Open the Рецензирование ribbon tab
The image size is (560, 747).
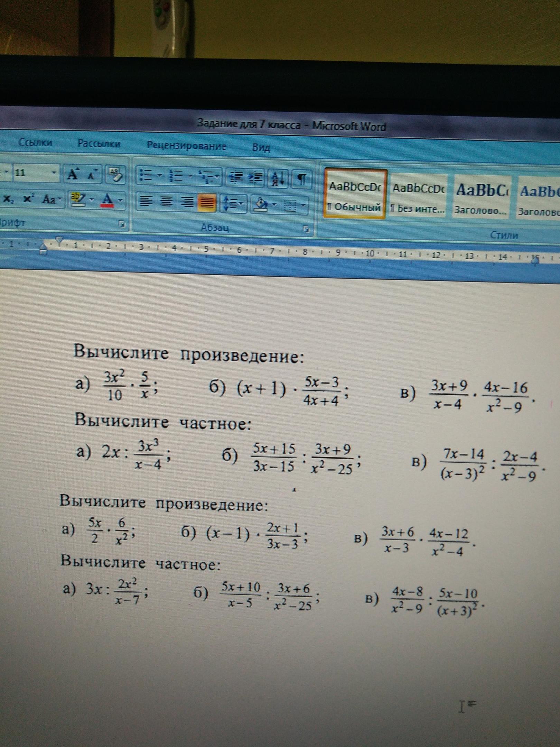click(x=187, y=146)
